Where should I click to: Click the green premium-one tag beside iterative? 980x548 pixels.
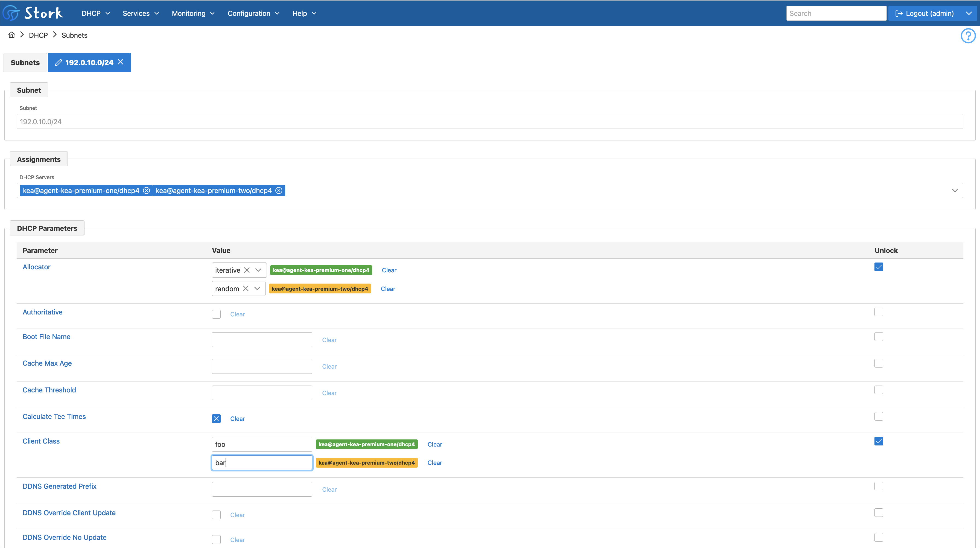coord(321,270)
